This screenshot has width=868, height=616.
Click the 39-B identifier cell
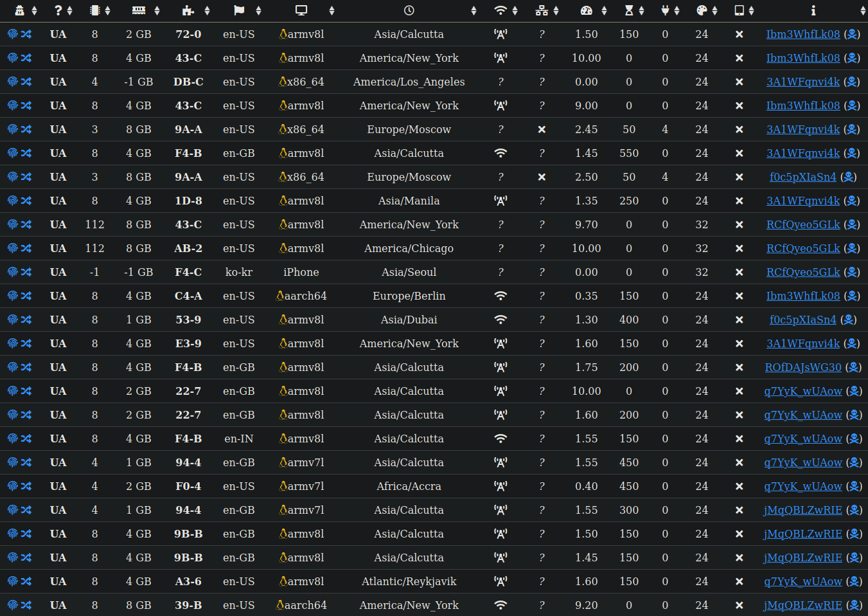188,605
